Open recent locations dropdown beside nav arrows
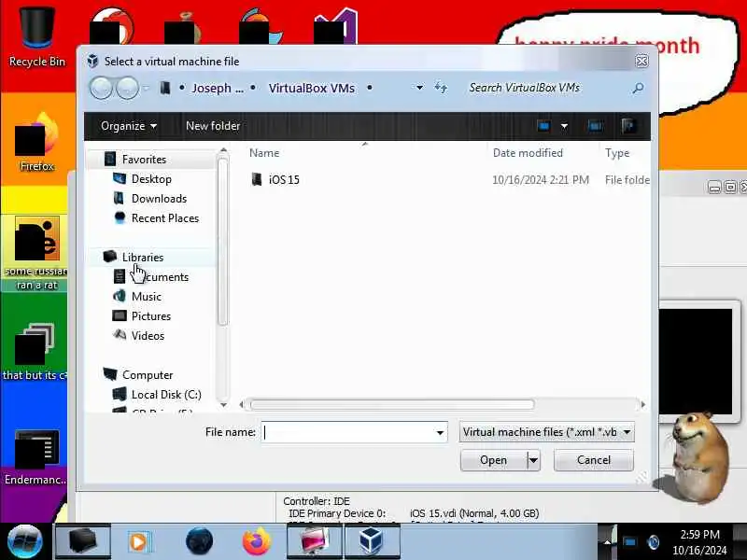This screenshot has width=747, height=560. click(146, 88)
